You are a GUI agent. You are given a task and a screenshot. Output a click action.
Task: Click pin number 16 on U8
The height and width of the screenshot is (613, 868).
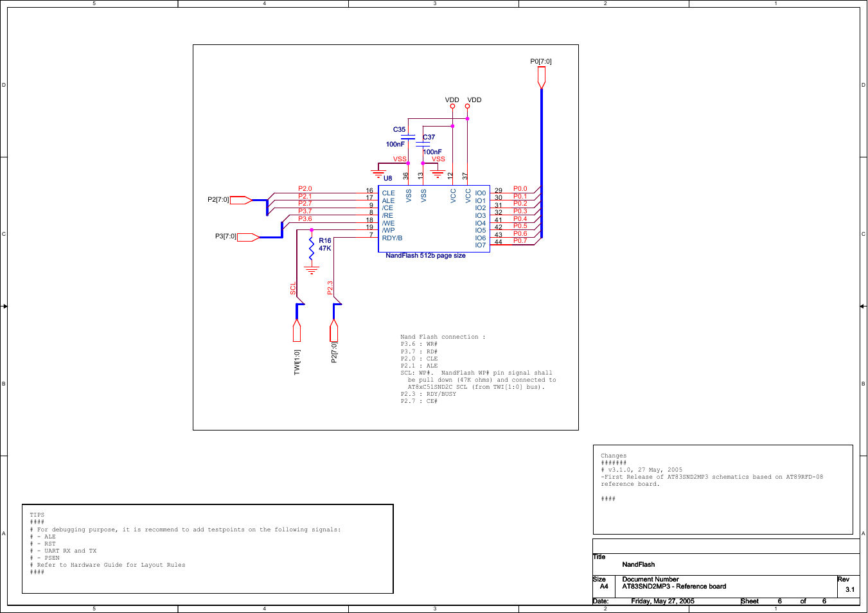(x=369, y=190)
